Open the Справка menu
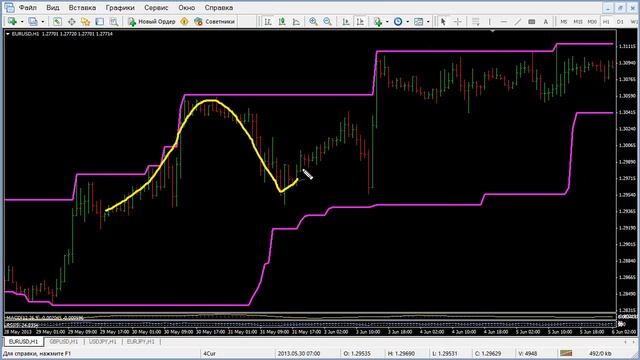 click(x=219, y=8)
